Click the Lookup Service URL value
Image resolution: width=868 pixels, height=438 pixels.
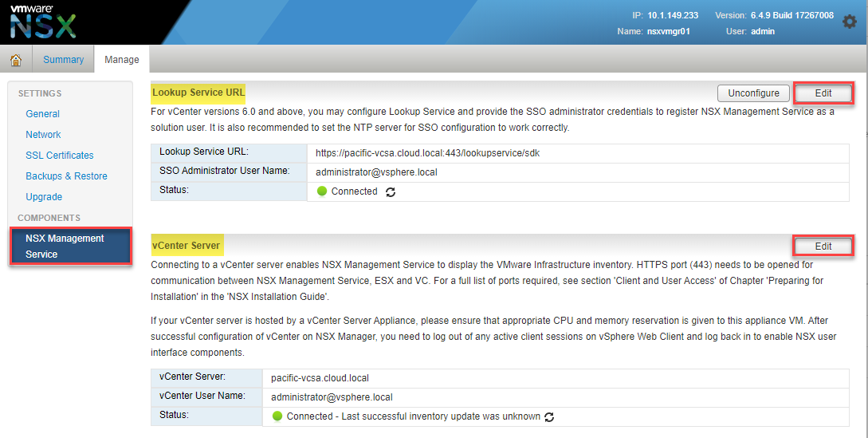pyautogui.click(x=427, y=153)
